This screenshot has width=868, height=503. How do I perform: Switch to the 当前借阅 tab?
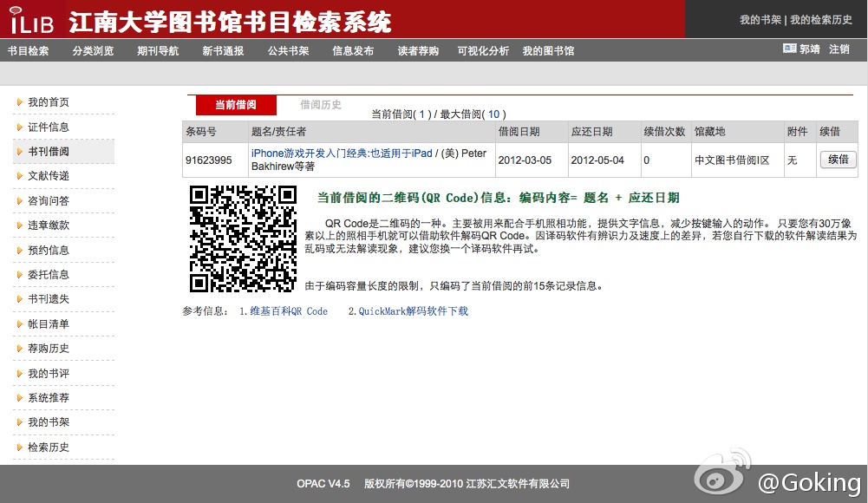point(236,105)
